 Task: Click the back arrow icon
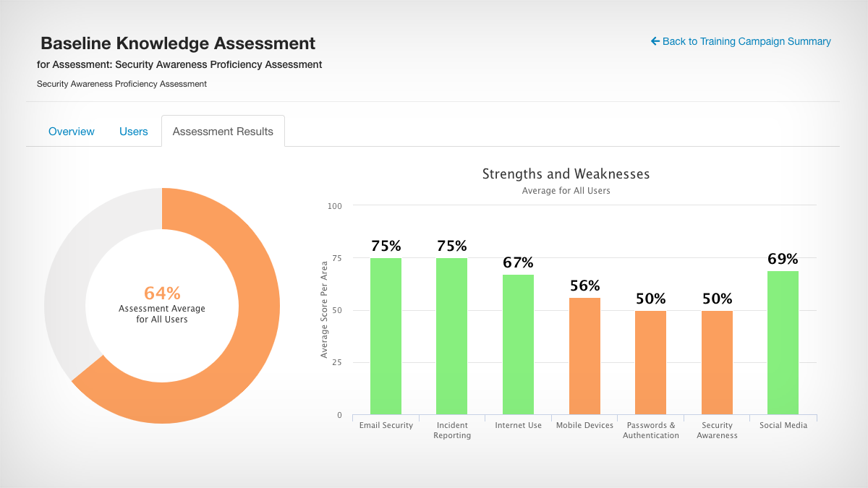tap(654, 41)
